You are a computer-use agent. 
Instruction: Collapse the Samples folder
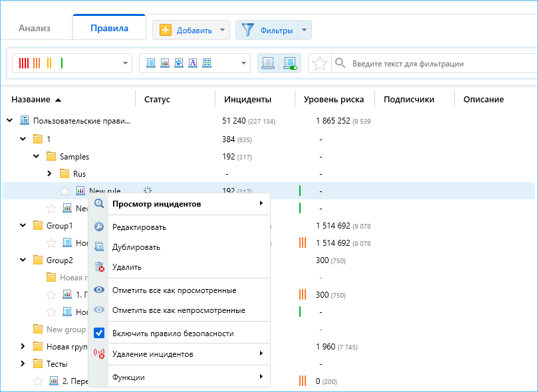(37, 156)
